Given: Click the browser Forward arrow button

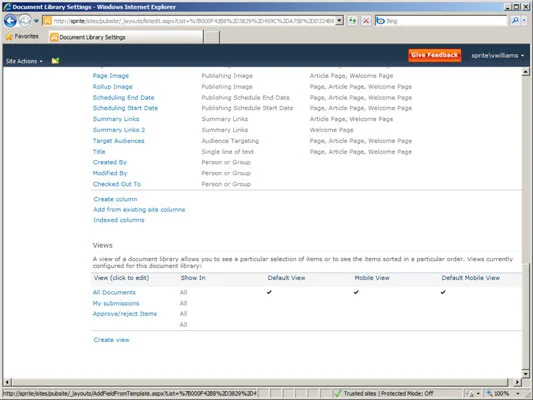Looking at the screenshot, I should [x=25, y=21].
